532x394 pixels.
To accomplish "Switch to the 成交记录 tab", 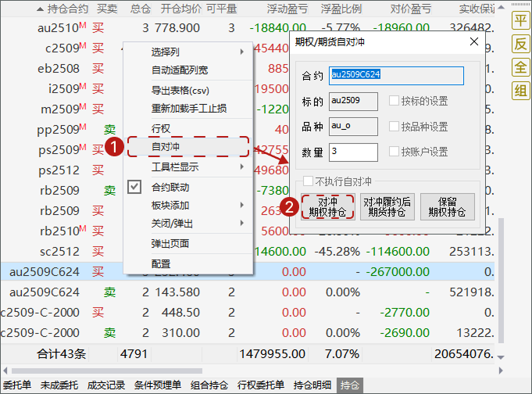I will 105,385.
